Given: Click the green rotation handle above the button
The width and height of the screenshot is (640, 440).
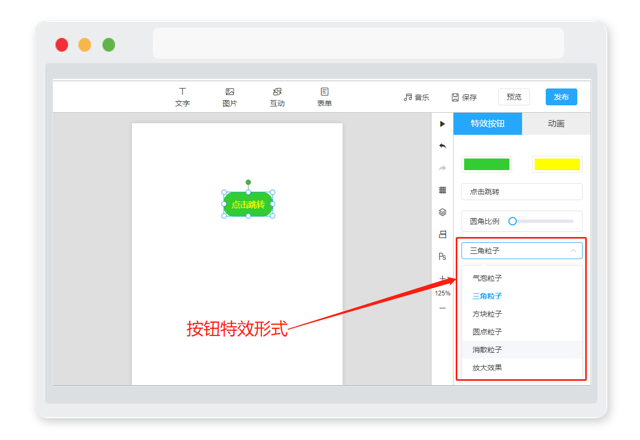Looking at the screenshot, I should (x=248, y=182).
